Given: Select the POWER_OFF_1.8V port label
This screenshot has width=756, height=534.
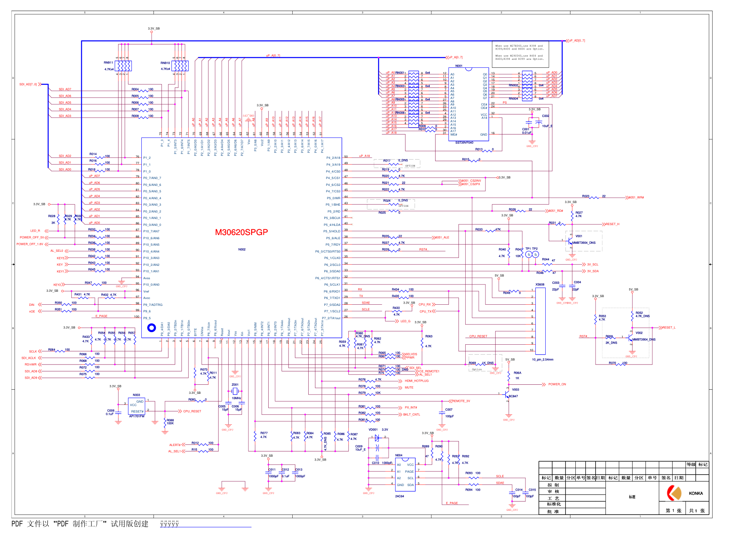Looking at the screenshot, I should 30,244.
